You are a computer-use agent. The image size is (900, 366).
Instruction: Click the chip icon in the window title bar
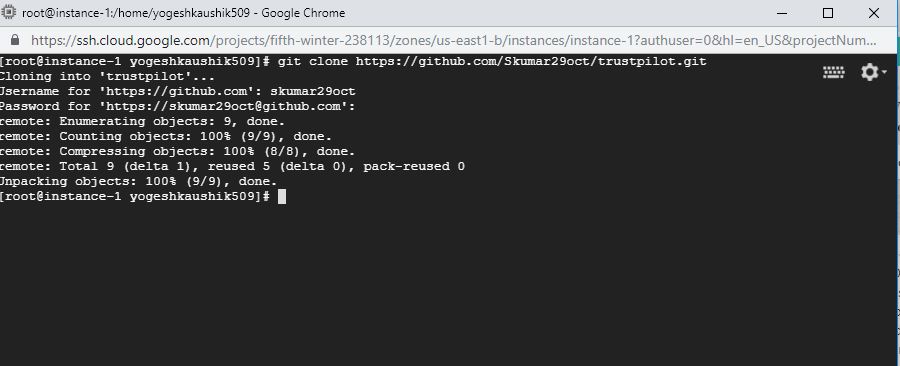[x=9, y=12]
